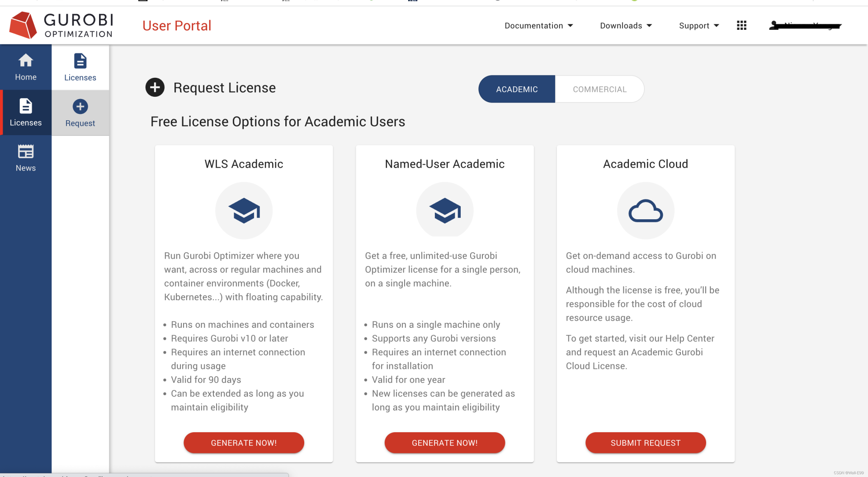Open the News sidebar icon

[x=26, y=158]
